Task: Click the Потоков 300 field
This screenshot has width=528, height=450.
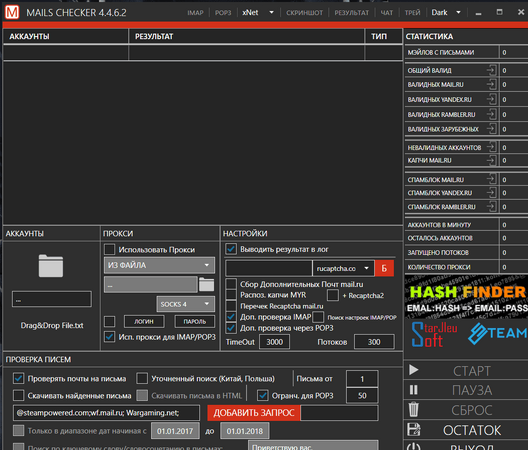Action: tap(374, 342)
